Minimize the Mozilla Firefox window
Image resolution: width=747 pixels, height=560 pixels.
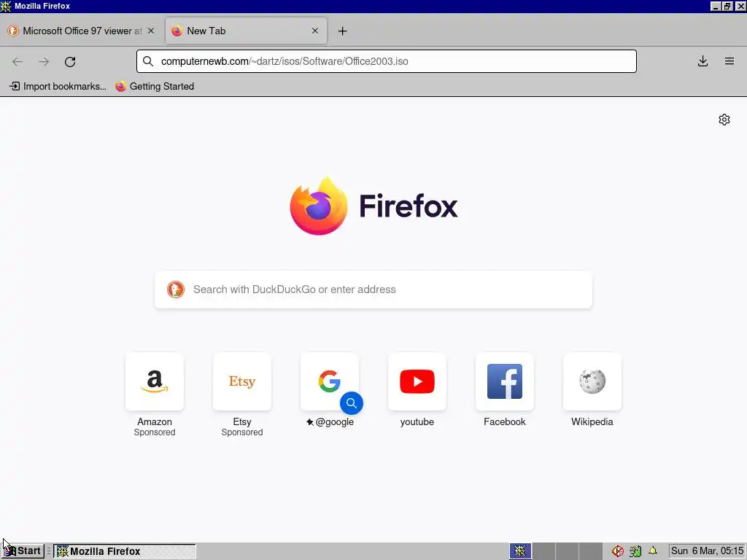click(716, 6)
